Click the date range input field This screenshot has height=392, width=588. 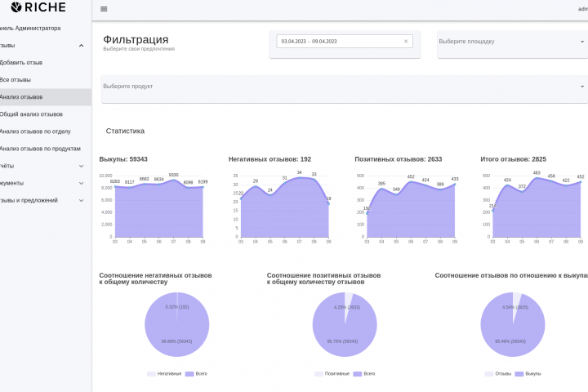339,41
